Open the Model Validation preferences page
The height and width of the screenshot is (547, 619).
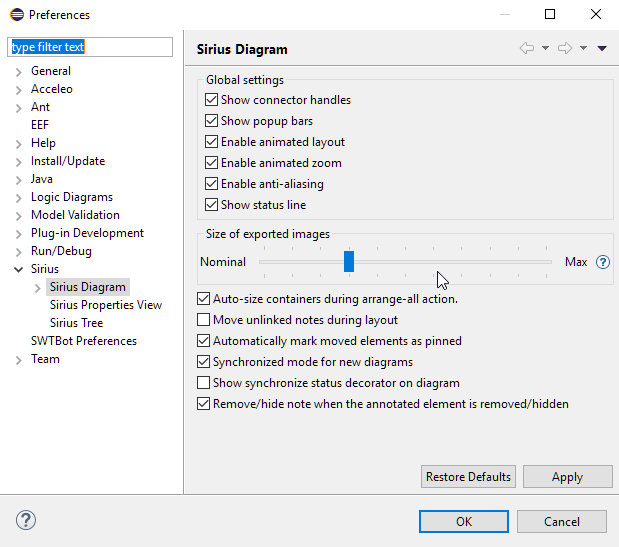[x=75, y=215]
